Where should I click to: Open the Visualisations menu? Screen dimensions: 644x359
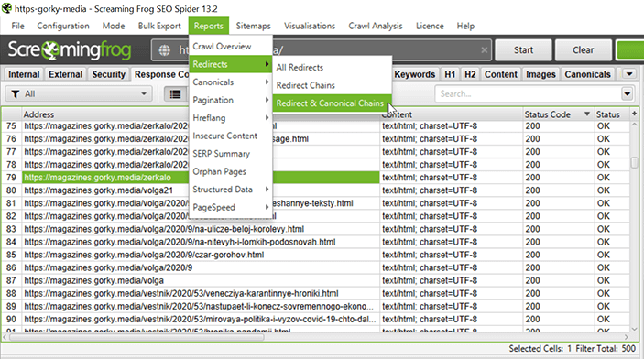click(310, 26)
